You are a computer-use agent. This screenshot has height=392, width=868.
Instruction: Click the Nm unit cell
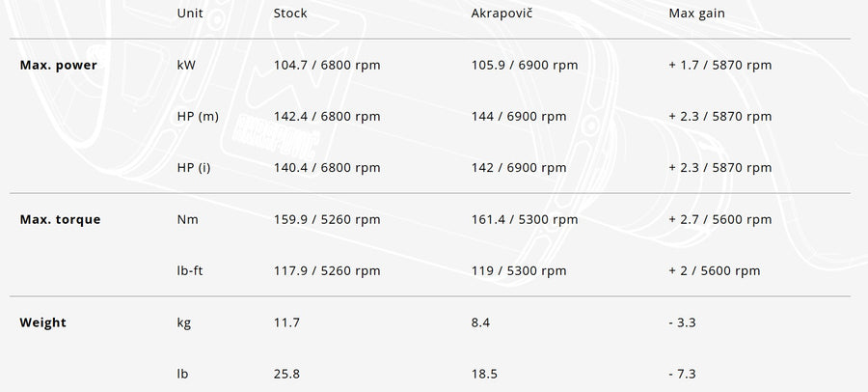[x=188, y=219]
